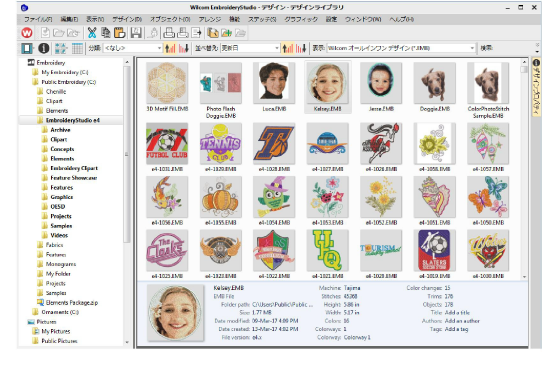Viewport: 542px width, 365px height.
Task: Click the folder icon with pasted document
Action: point(213,33)
